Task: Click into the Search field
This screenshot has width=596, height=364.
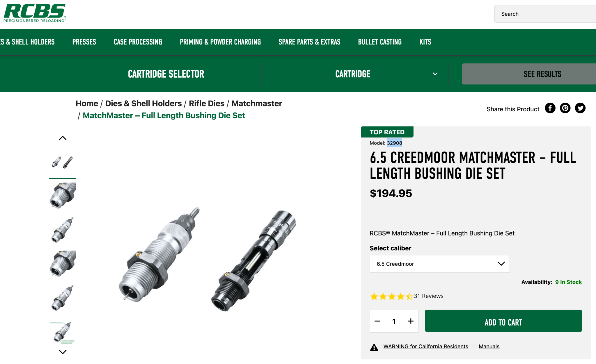Action: 545,14
